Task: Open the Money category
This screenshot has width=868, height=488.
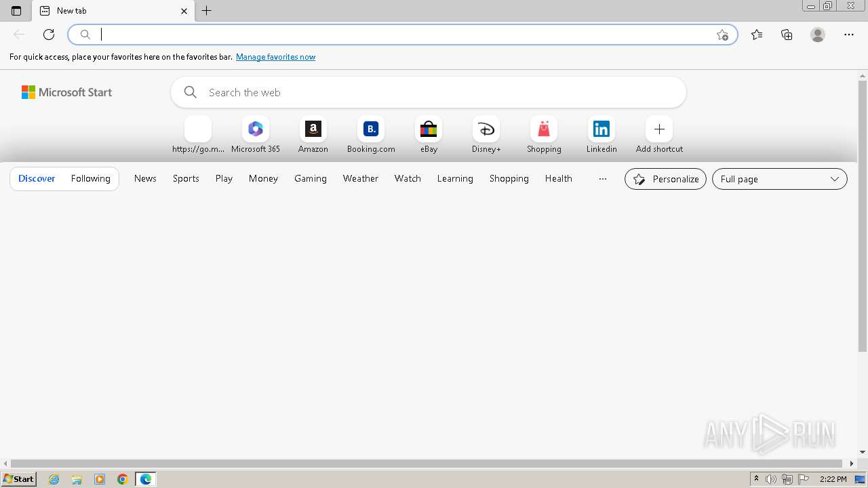Action: pyautogui.click(x=263, y=178)
